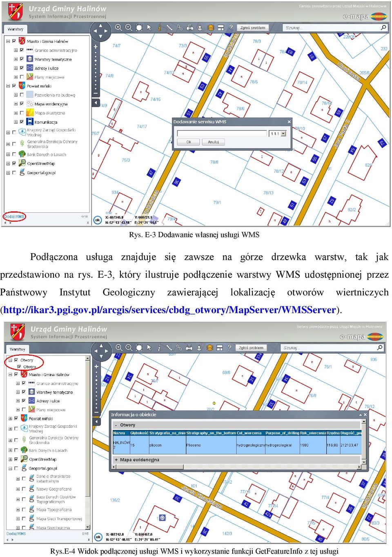
Task: Cancel WMS dialog with Anuluj button
Action: (213, 142)
